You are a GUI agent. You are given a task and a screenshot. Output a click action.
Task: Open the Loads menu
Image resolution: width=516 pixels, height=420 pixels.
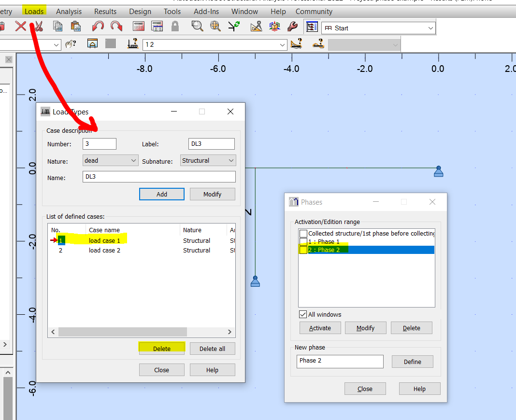[33, 11]
